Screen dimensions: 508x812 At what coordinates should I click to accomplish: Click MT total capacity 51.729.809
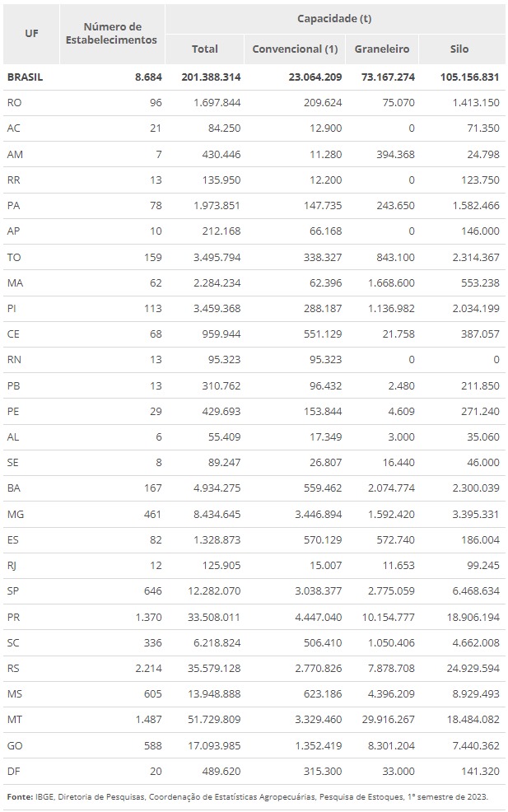(210, 720)
